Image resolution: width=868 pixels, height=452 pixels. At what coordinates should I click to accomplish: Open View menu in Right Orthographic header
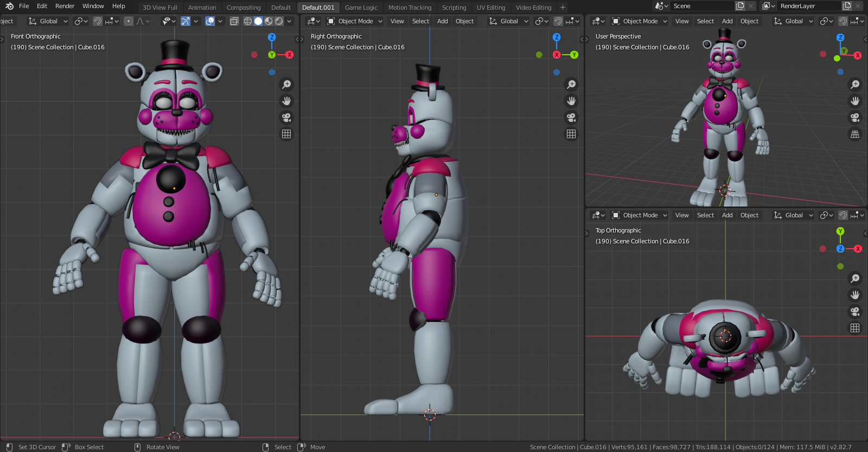(397, 21)
